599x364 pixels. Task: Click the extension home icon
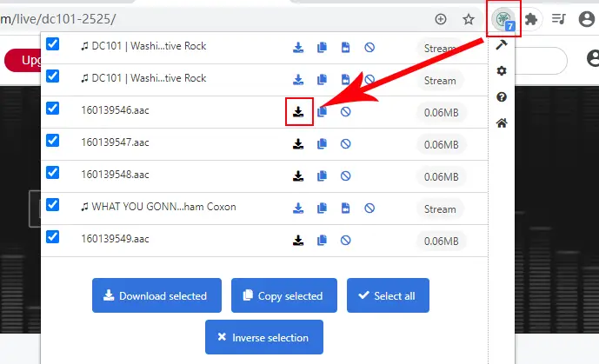[502, 122]
